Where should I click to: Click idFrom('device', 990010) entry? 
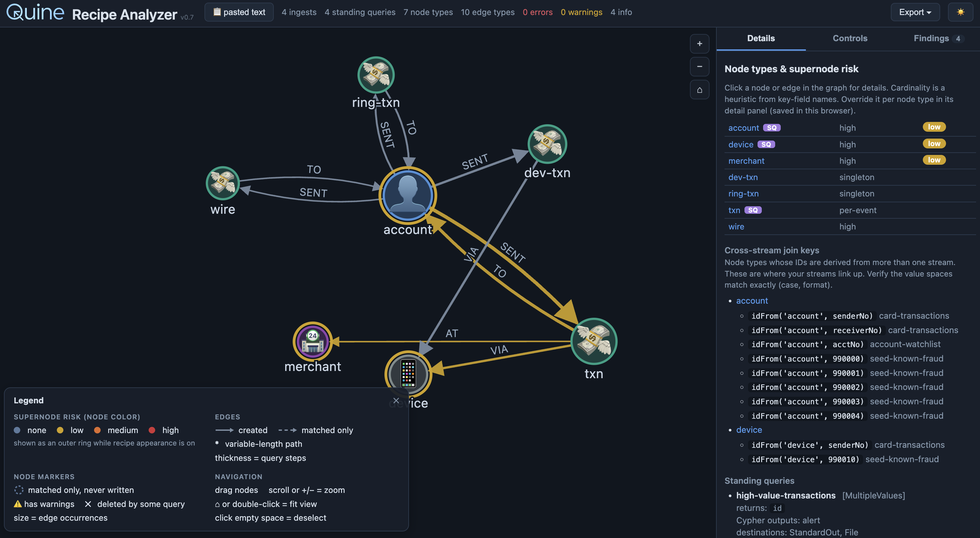point(805,460)
